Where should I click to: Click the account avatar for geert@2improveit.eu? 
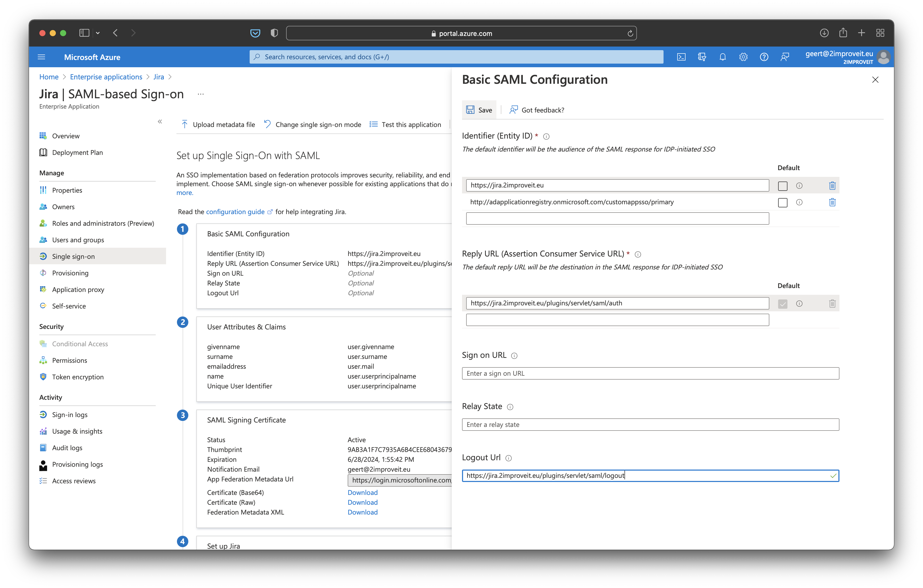tap(883, 57)
